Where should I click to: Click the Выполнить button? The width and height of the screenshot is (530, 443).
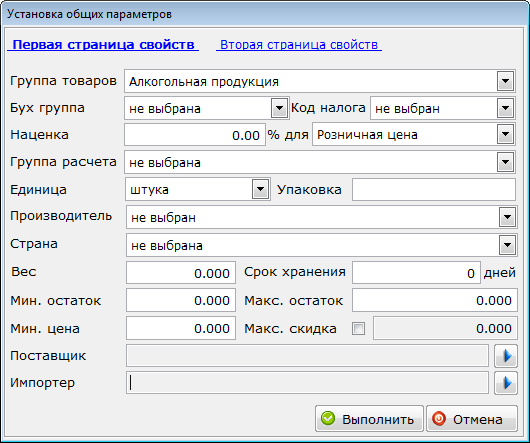pos(369,419)
